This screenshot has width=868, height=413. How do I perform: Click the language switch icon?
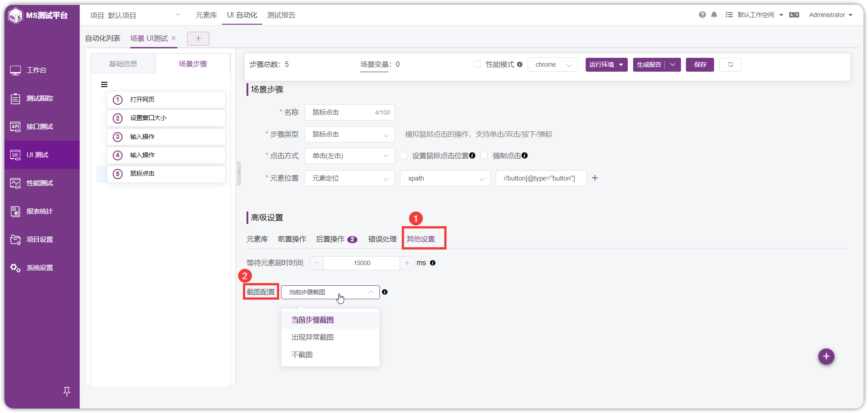click(794, 15)
